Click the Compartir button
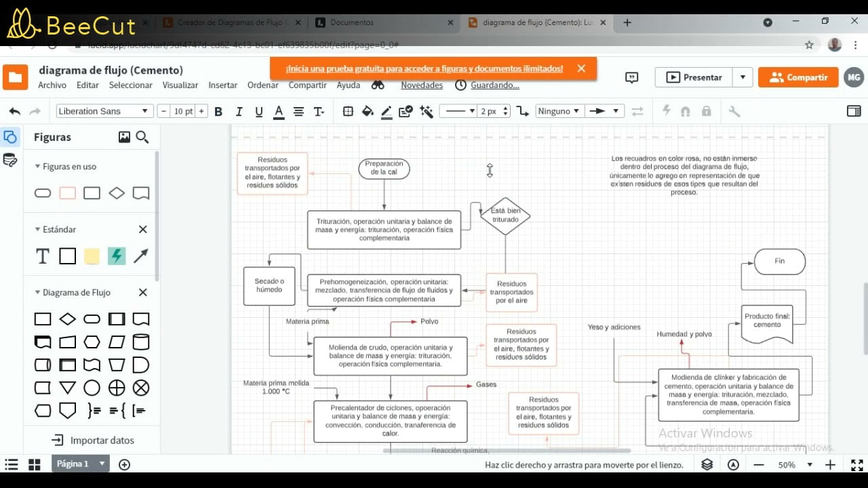The width and height of the screenshot is (868, 488). pyautogui.click(x=798, y=77)
